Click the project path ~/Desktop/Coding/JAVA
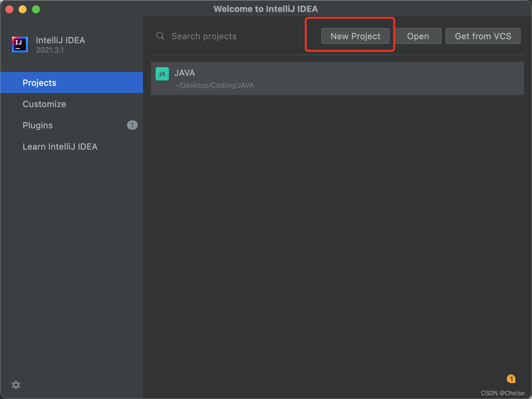The height and width of the screenshot is (399, 532). pos(214,85)
